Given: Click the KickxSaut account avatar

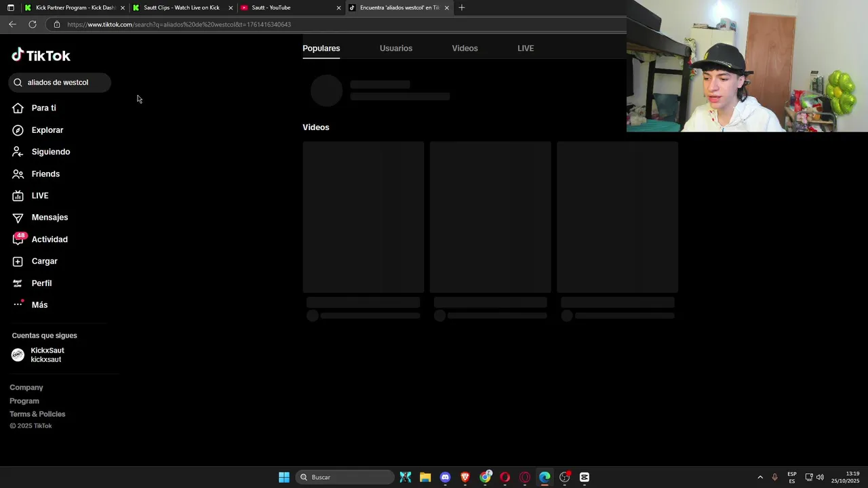Looking at the screenshot, I should 18,355.
